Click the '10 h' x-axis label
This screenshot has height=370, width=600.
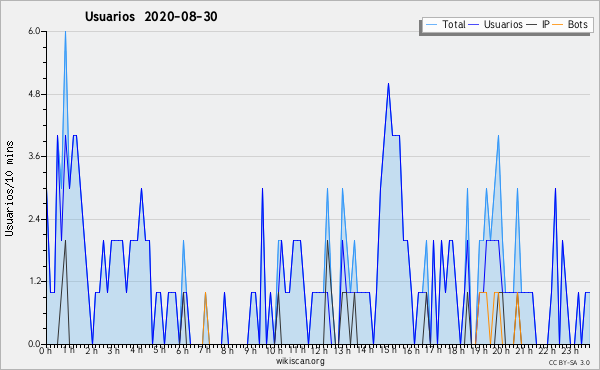click(x=274, y=351)
